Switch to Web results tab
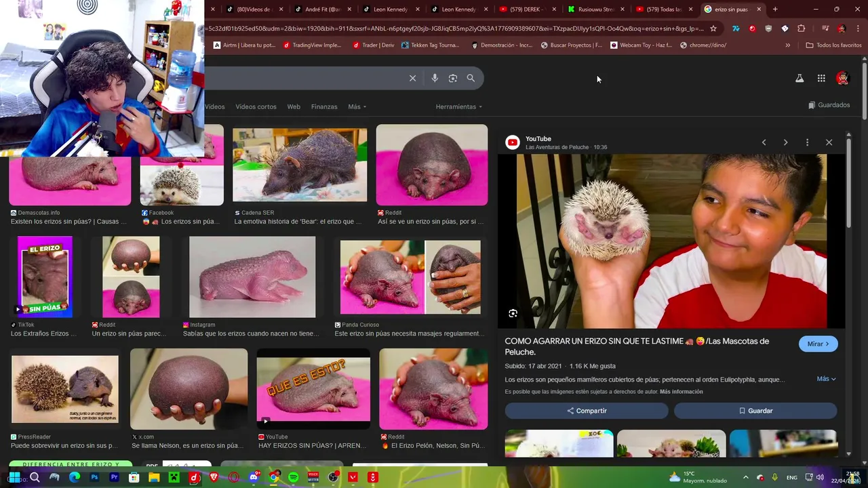 click(x=294, y=106)
